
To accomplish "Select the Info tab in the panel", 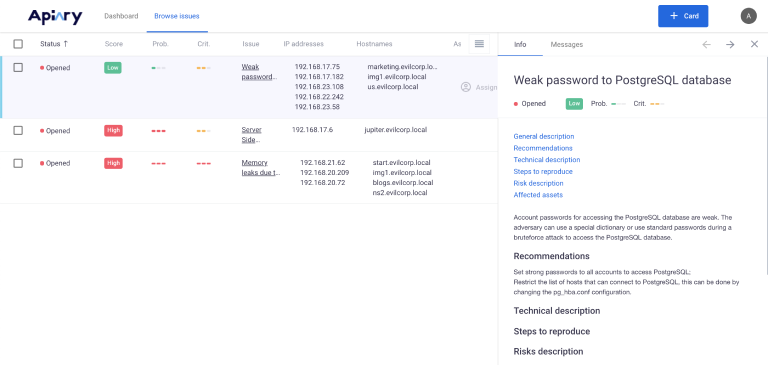I will tap(520, 44).
